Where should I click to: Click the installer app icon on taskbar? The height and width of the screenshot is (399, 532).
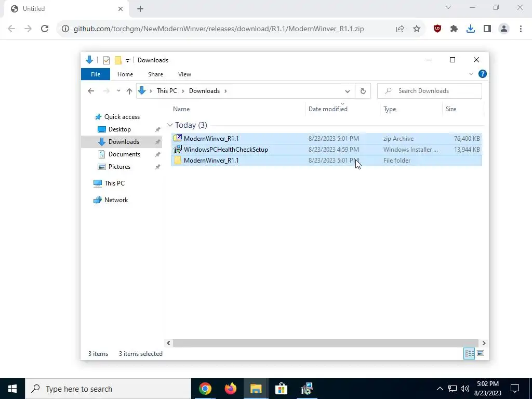(307, 389)
